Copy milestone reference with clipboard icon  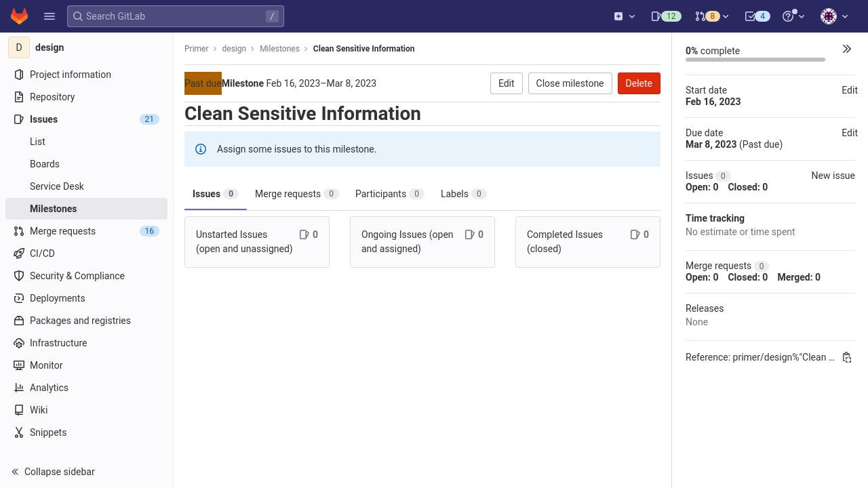click(x=847, y=357)
